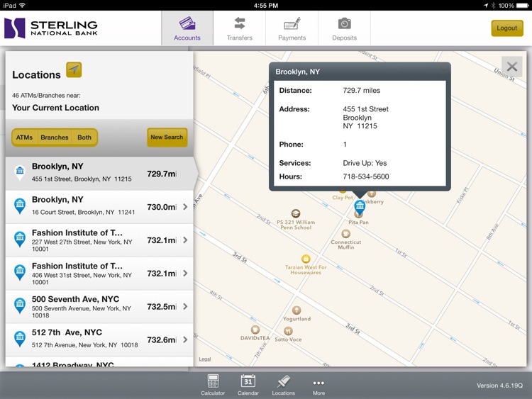Expand chevron for 500 Seventh Ave, NYC
The width and height of the screenshot is (532, 399).
tap(185, 306)
